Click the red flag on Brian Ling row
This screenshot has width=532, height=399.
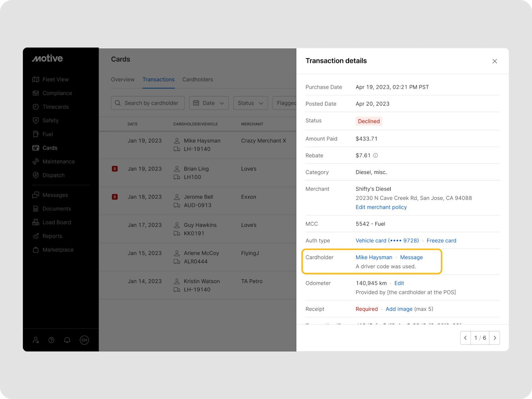pyautogui.click(x=115, y=169)
